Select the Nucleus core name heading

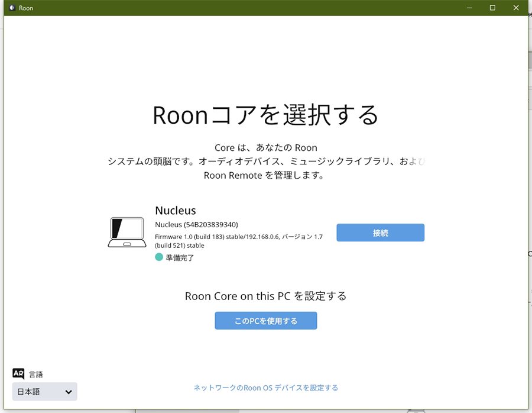[175, 211]
